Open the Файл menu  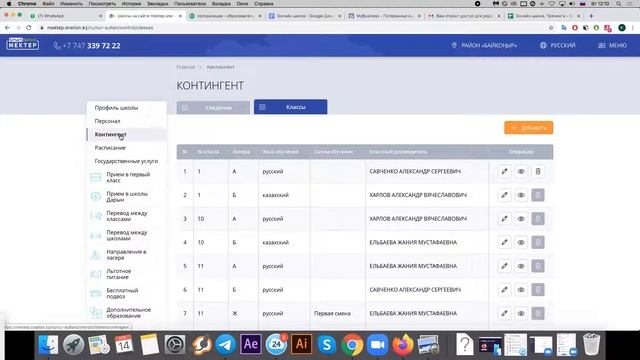pyautogui.click(x=48, y=4)
